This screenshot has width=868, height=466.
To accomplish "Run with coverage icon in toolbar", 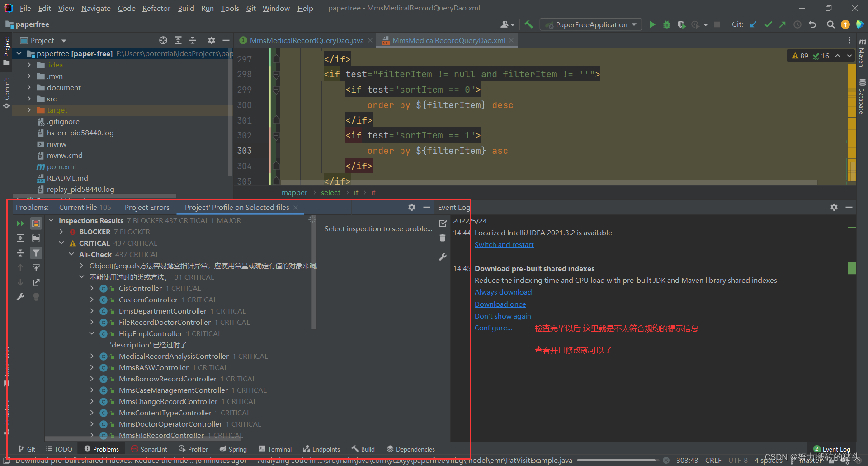I will 681,24.
